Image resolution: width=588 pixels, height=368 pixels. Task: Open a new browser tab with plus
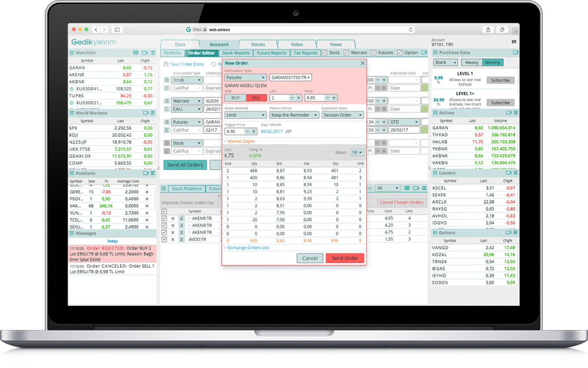516,32
